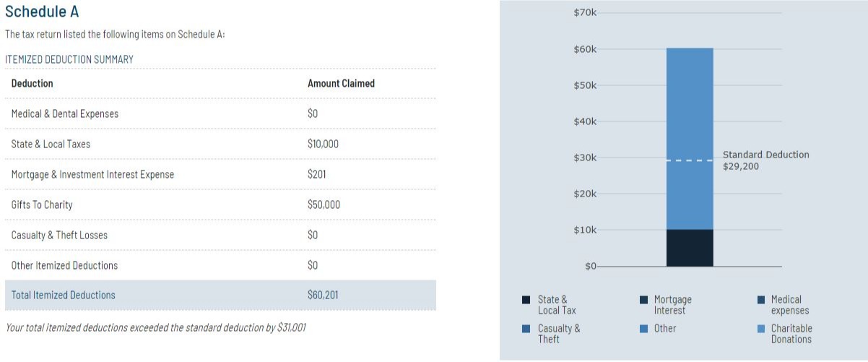Image resolution: width=868 pixels, height=362 pixels.
Task: Click the Medical & Dental Expenses row label
Action: [65, 113]
